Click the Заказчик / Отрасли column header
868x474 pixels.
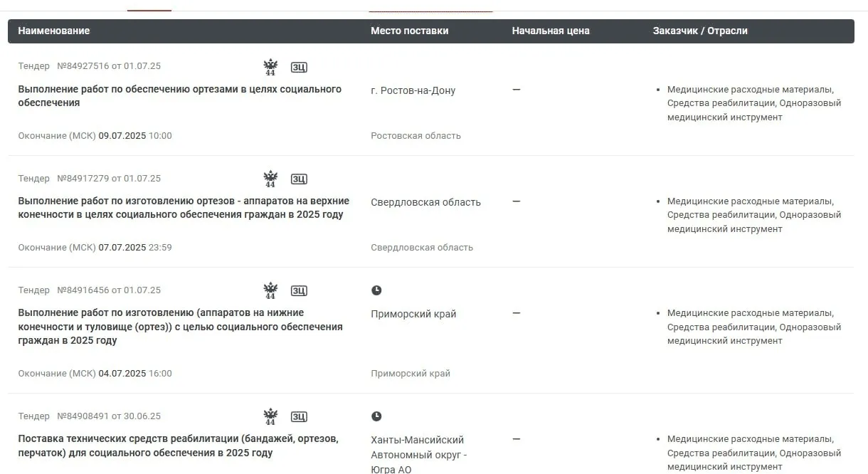tap(700, 31)
